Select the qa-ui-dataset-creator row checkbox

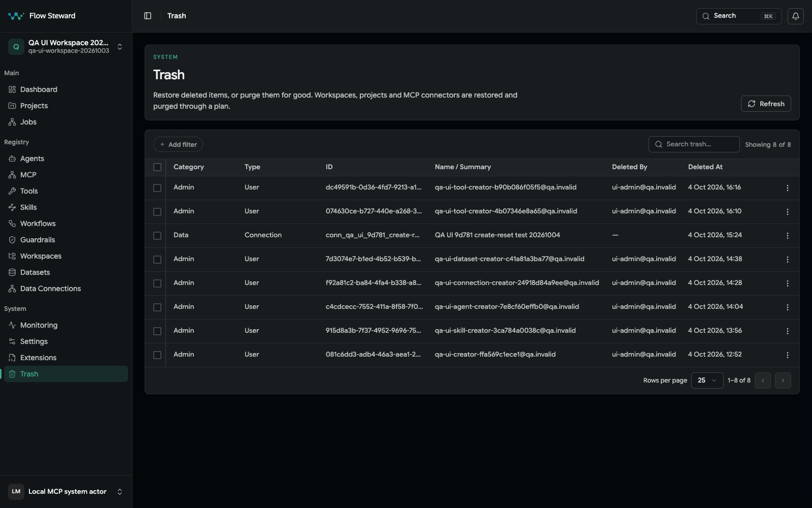157,260
